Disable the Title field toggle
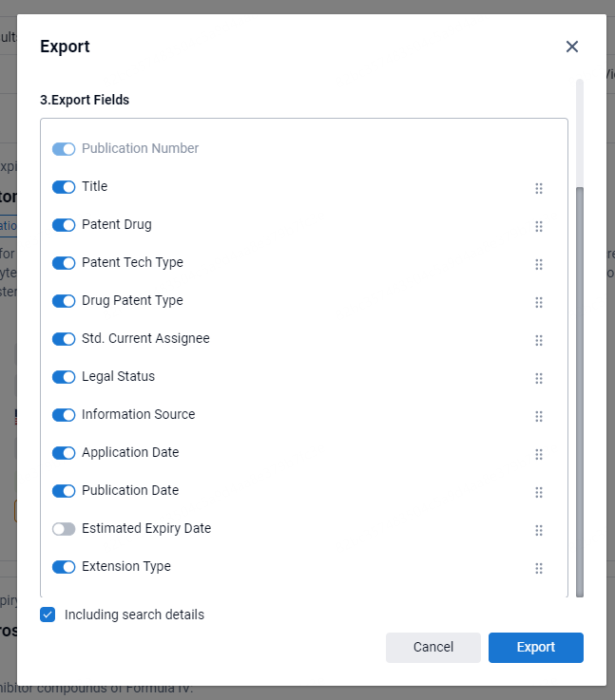The width and height of the screenshot is (615, 700). 64,187
